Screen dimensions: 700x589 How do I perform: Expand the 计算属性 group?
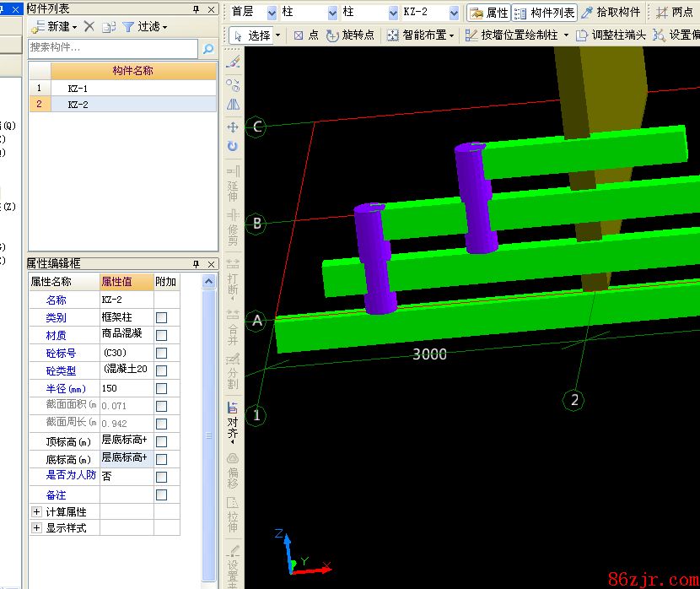coord(36,512)
